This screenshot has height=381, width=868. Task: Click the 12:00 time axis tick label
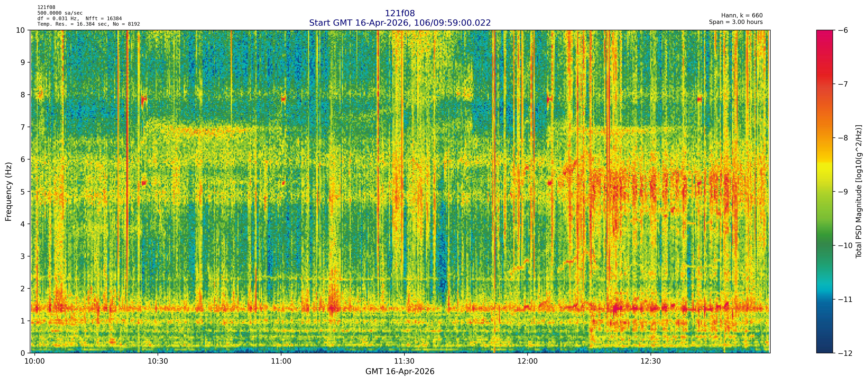coord(527,362)
